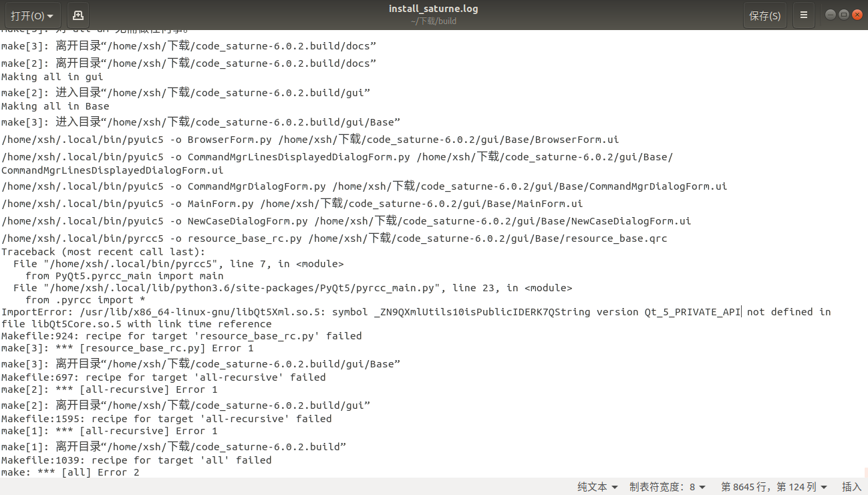This screenshot has height=495, width=868.
Task: Click the new document icon
Action: [78, 15]
